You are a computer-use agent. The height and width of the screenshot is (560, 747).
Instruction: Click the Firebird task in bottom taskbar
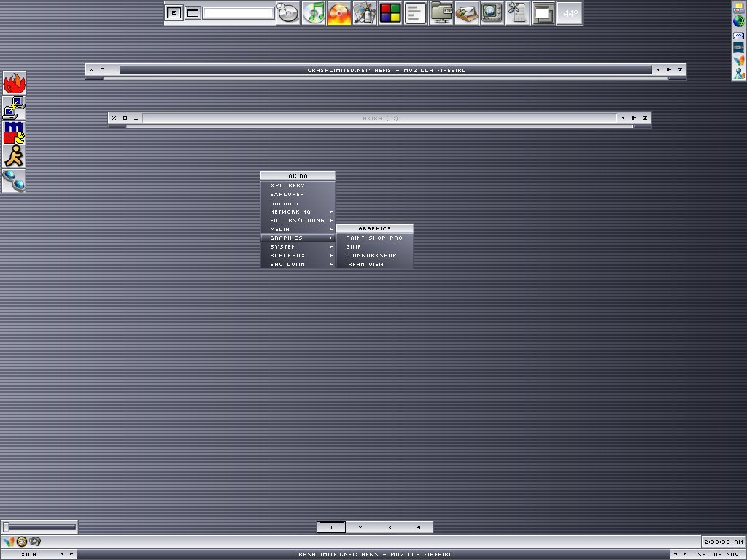(373, 554)
